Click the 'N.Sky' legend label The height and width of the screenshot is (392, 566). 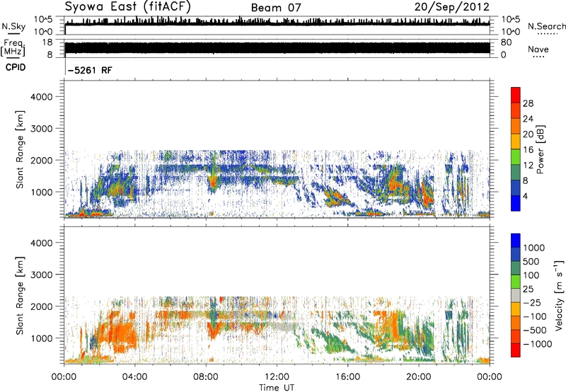[x=13, y=26]
